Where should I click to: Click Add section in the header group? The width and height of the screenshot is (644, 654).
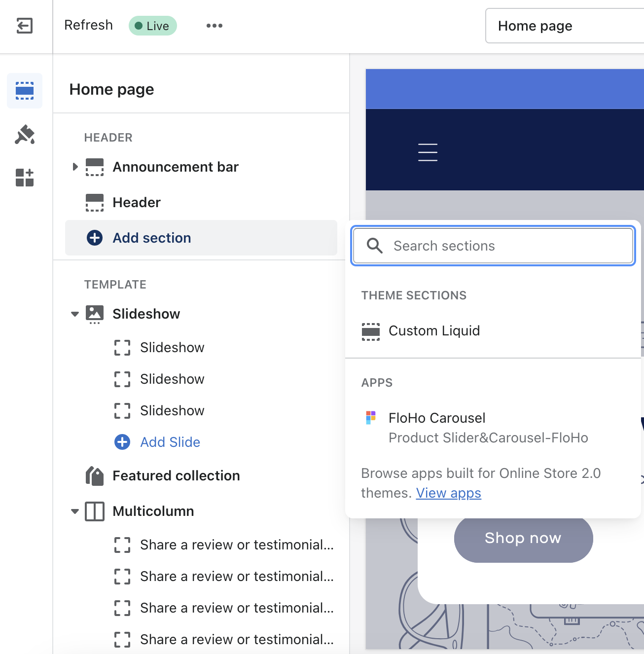[x=152, y=238]
